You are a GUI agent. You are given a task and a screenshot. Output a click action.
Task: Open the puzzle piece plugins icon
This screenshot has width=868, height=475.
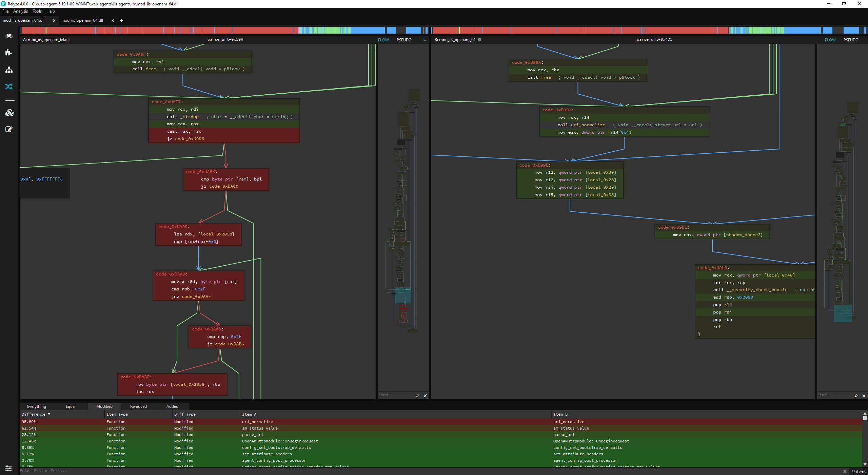point(9,53)
